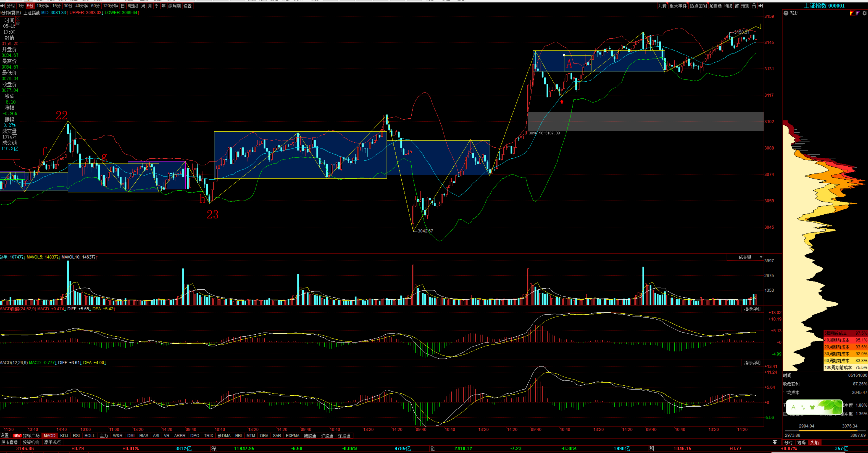Toggle the 均线 moving average display

tap(728, 6)
